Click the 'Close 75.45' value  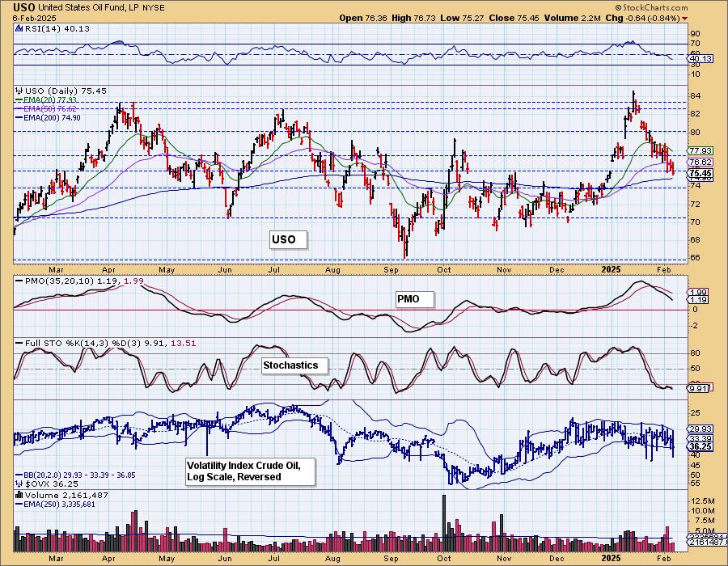click(x=514, y=18)
